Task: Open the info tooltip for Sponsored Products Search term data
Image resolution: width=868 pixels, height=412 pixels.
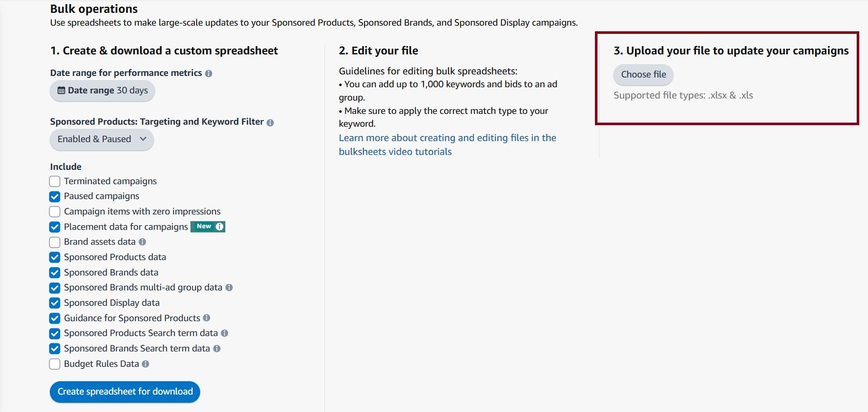Action: pos(224,333)
